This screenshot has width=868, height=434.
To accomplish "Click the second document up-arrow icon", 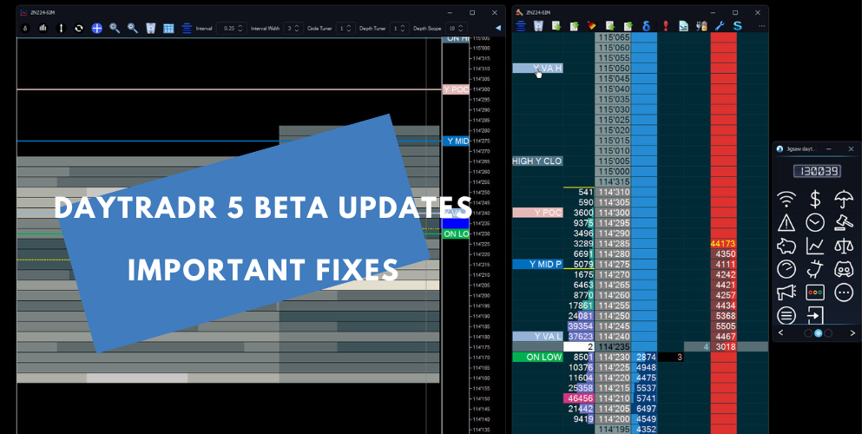I will pyautogui.click(x=610, y=25).
